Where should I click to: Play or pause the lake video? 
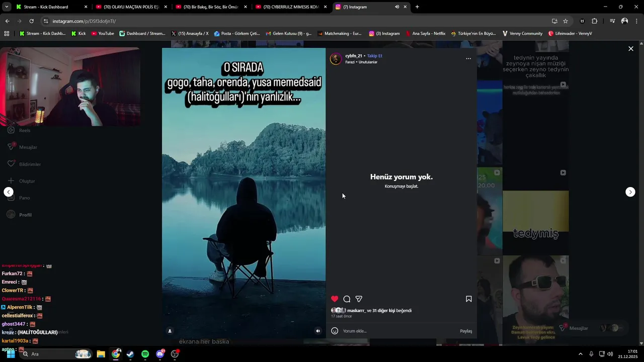244,193
